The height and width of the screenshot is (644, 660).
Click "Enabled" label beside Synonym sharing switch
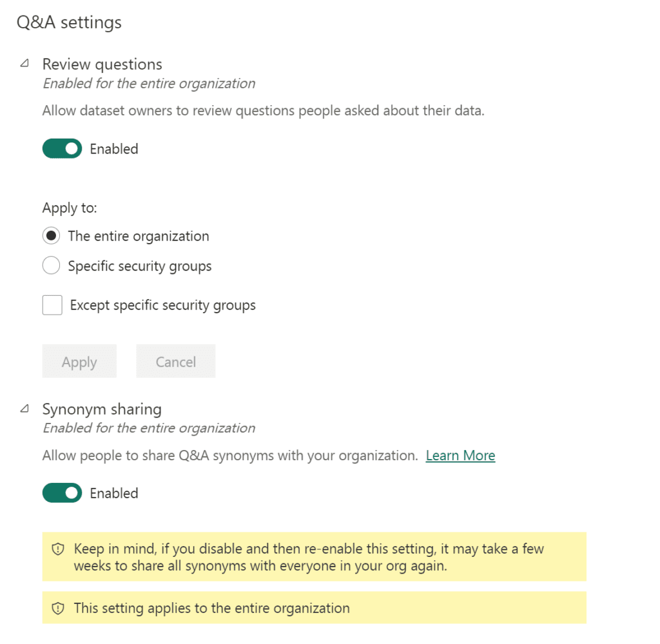[114, 493]
